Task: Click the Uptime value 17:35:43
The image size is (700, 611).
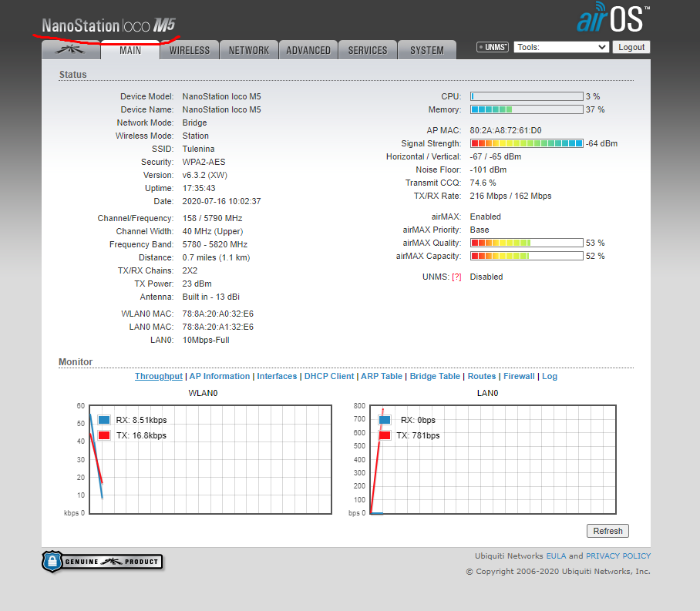Action: click(199, 188)
